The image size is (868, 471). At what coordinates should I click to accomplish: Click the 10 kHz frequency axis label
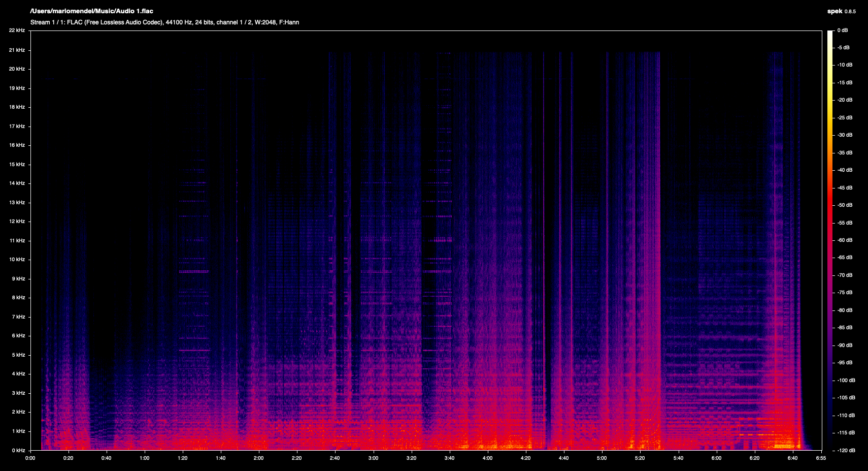[x=17, y=260]
